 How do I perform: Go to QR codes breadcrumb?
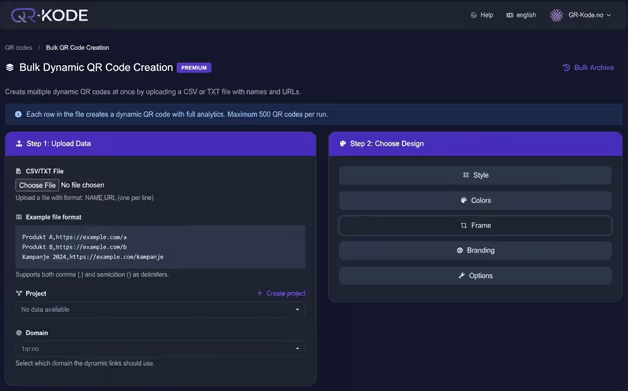[x=18, y=48]
